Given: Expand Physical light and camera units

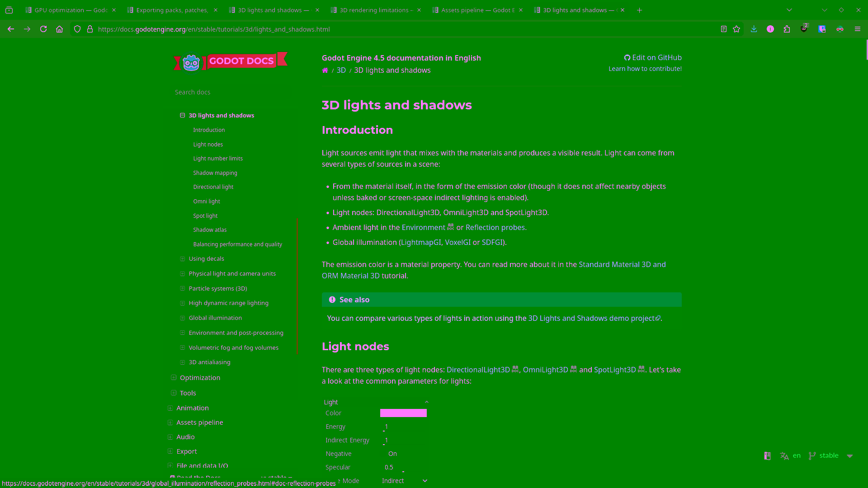Looking at the screenshot, I should [183, 274].
